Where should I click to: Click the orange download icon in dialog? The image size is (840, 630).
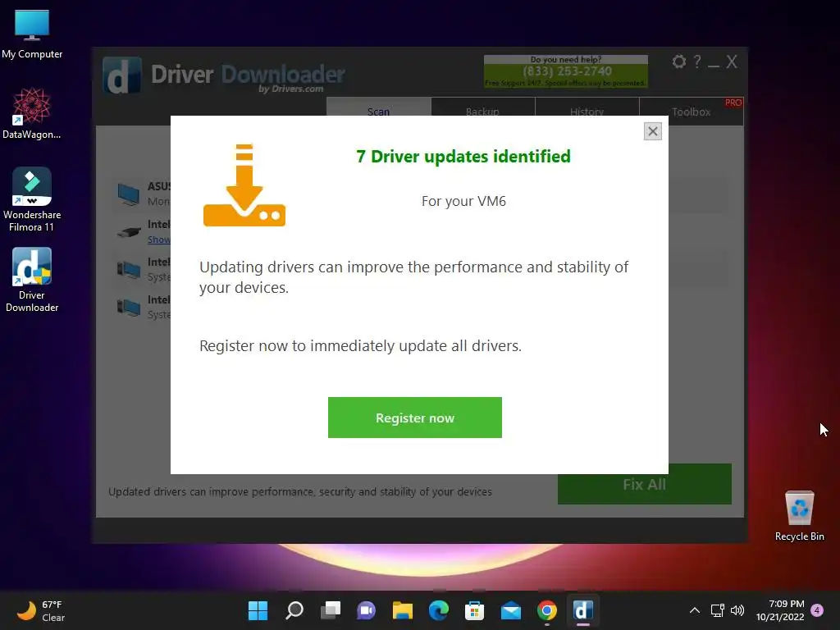244,185
